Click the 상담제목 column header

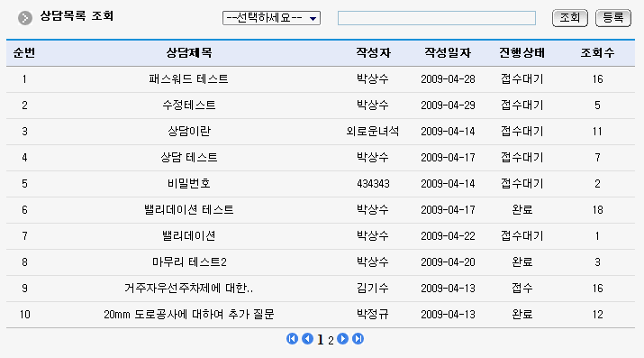(x=188, y=52)
